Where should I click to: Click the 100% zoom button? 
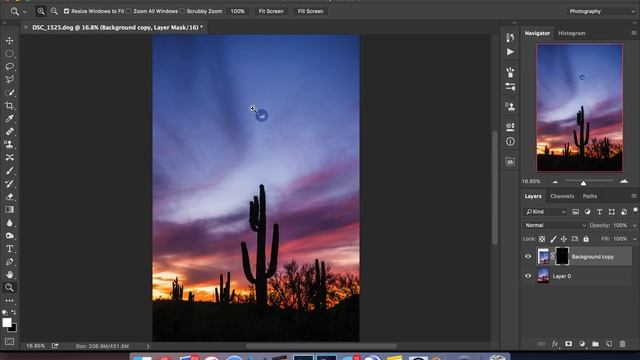237,11
